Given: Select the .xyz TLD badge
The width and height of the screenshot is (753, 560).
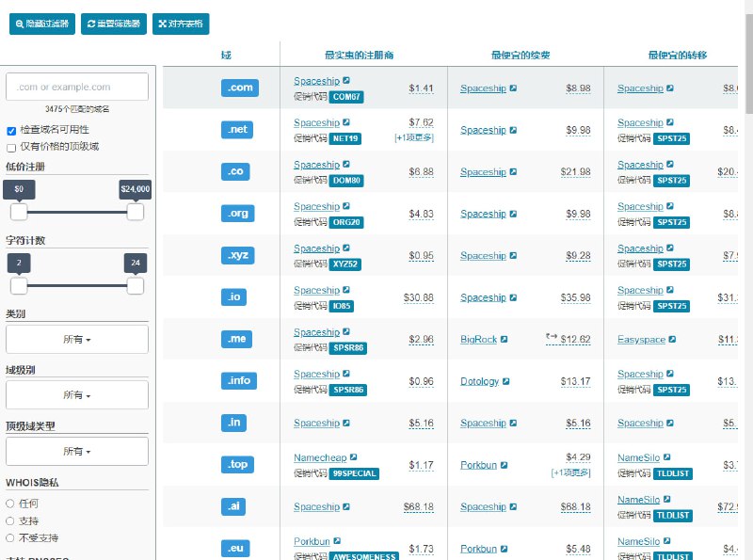Looking at the screenshot, I should coord(236,255).
